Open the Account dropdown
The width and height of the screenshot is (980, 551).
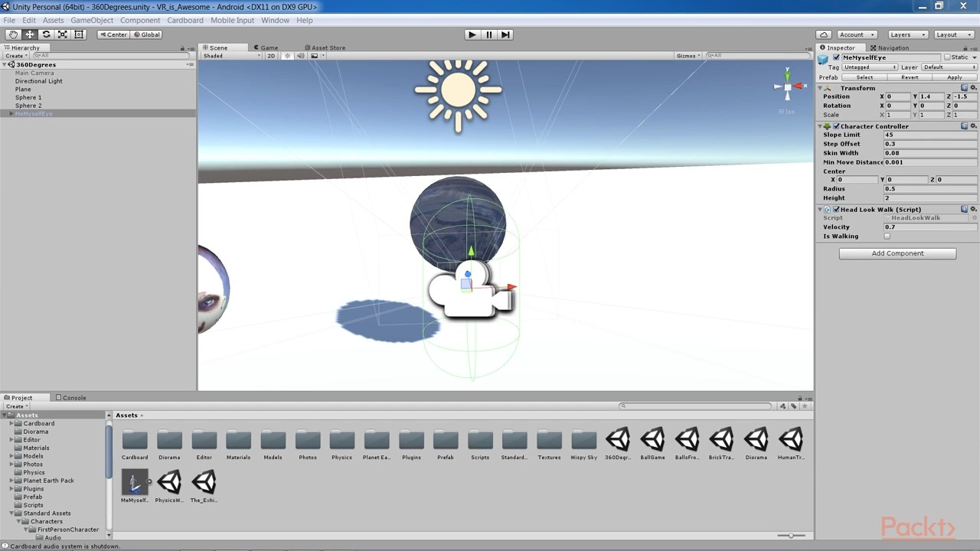point(856,34)
